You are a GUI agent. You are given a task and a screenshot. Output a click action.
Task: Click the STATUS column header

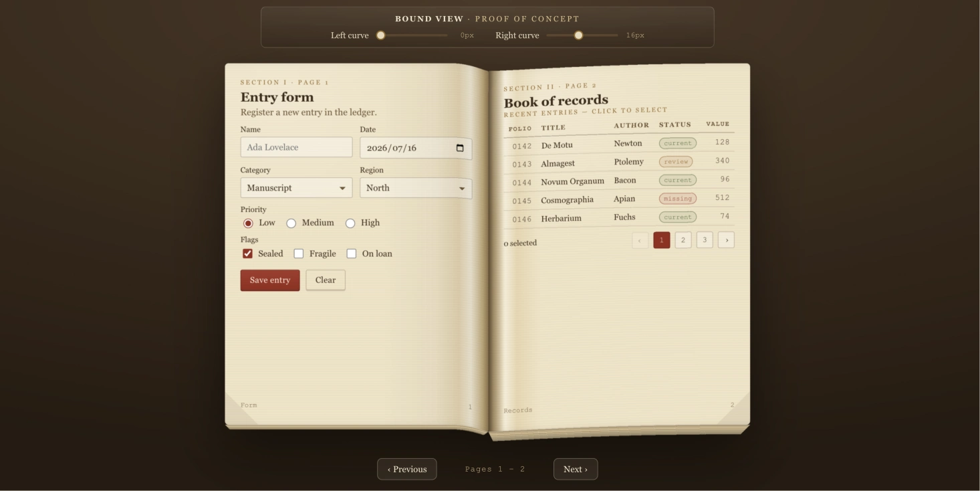coord(675,124)
